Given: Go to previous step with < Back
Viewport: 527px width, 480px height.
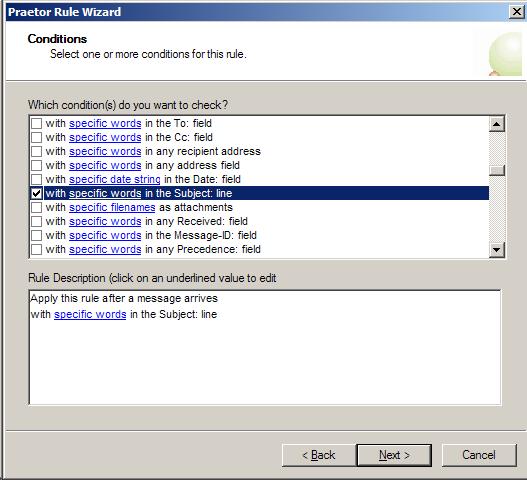Looking at the screenshot, I should [x=318, y=455].
